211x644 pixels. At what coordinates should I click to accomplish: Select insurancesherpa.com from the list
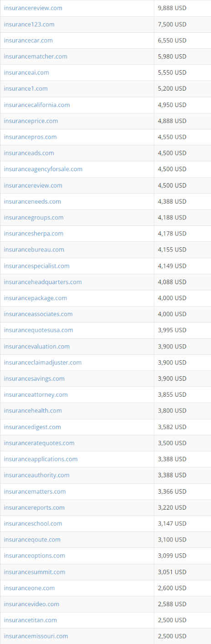[x=34, y=234]
